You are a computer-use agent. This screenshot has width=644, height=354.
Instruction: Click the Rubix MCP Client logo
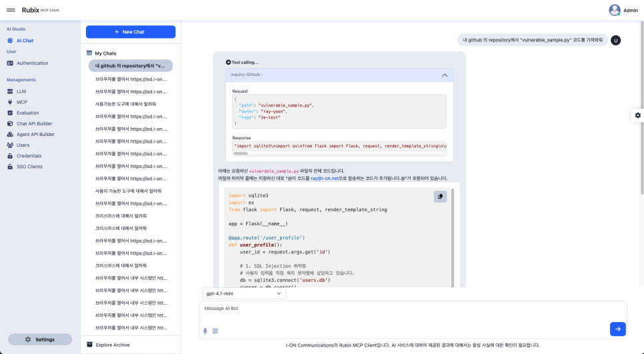coord(40,10)
